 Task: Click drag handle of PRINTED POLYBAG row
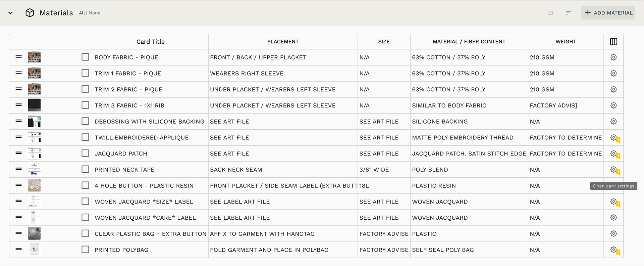(x=19, y=249)
